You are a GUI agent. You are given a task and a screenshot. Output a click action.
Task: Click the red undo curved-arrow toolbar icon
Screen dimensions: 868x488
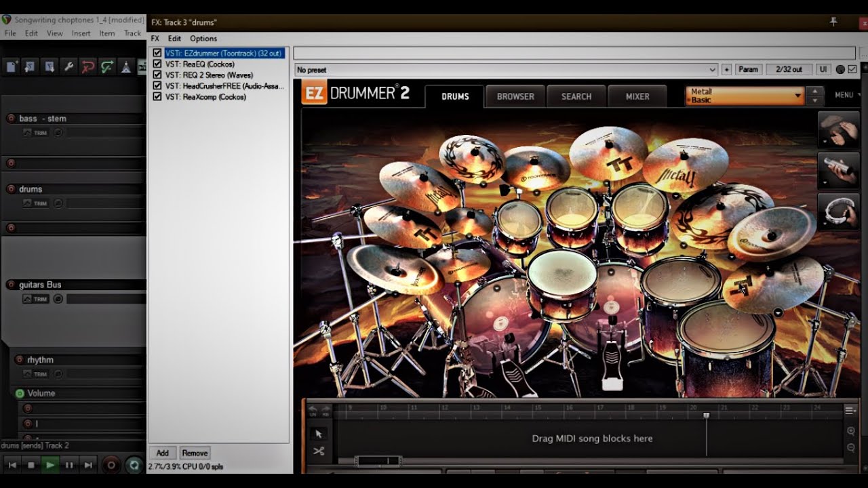pos(87,66)
